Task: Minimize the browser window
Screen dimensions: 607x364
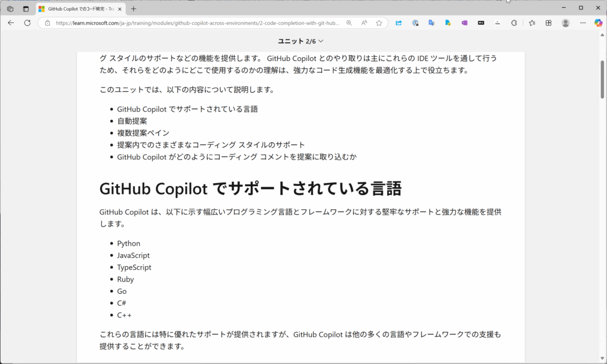Action: pos(564,8)
